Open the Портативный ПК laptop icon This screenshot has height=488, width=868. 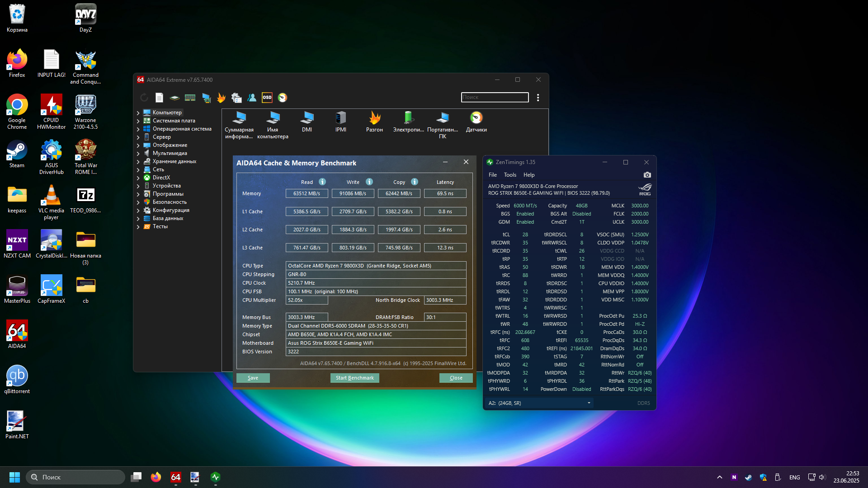click(x=443, y=125)
